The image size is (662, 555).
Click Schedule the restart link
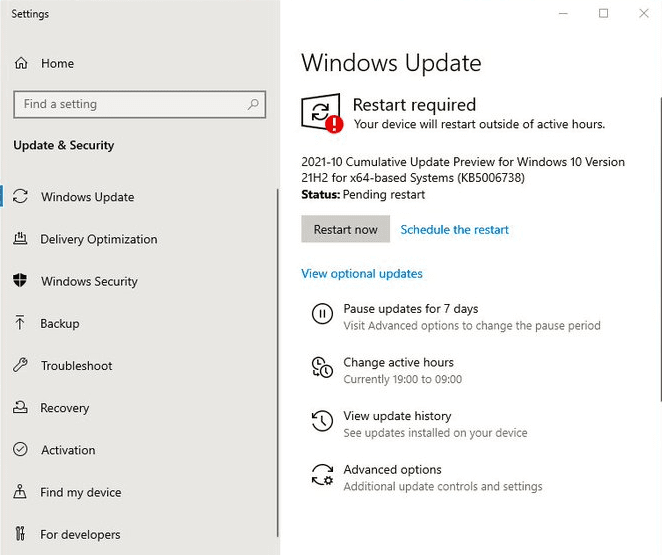tap(454, 230)
